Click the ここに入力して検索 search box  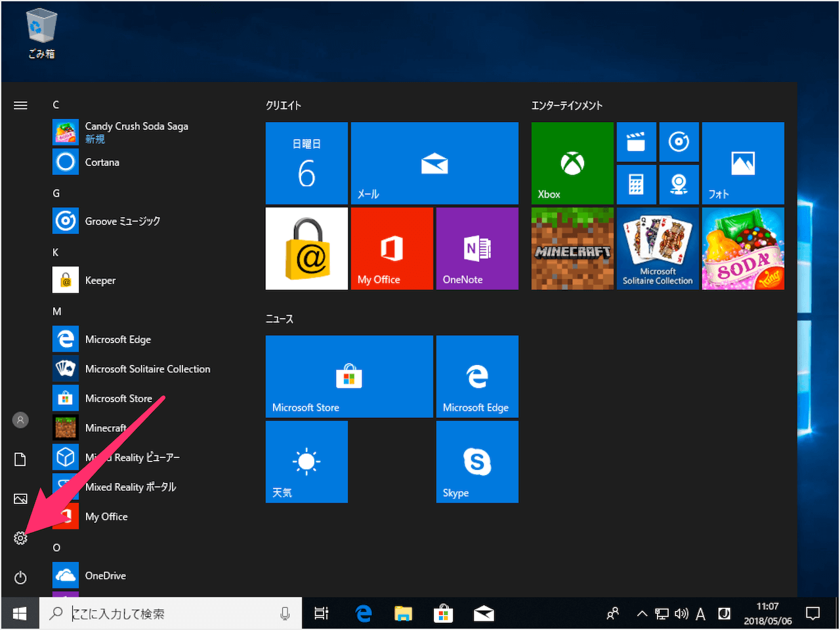coord(171,614)
